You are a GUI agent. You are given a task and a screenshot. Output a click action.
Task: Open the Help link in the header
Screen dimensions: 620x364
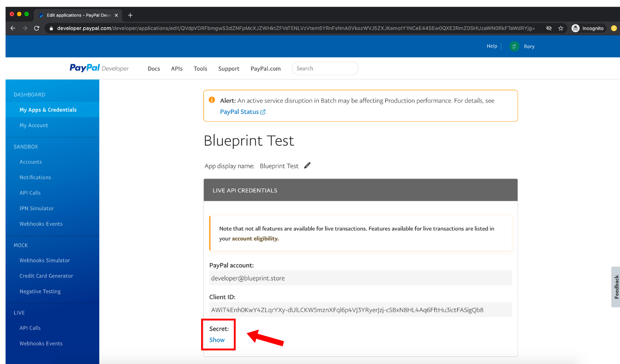[492, 46]
